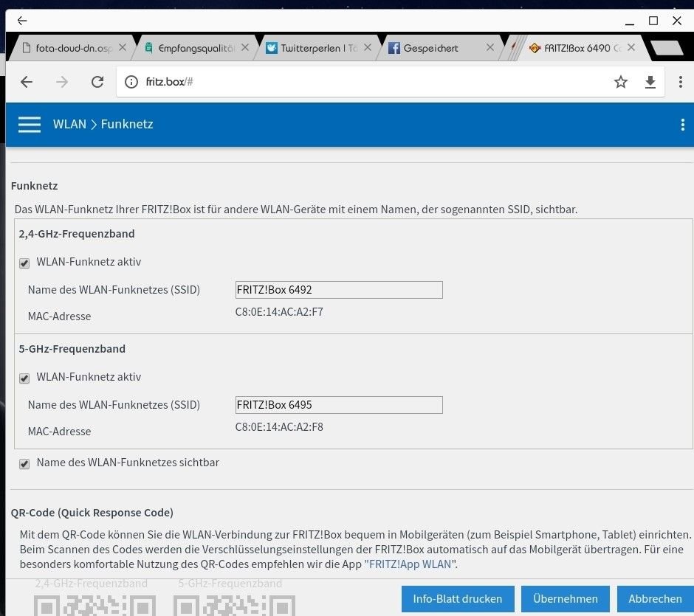Click the 2,4-GHz QR code image
The image size is (694, 616).
click(95, 605)
